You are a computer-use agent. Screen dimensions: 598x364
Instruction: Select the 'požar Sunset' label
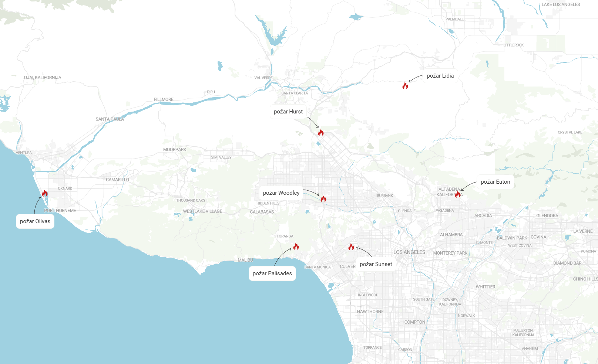(376, 264)
